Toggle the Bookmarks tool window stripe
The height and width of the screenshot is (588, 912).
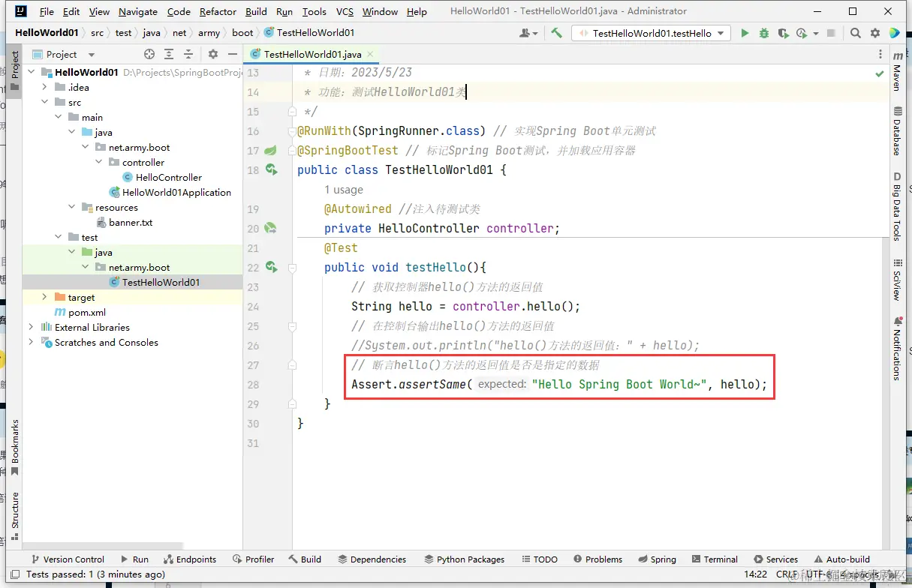click(15, 447)
